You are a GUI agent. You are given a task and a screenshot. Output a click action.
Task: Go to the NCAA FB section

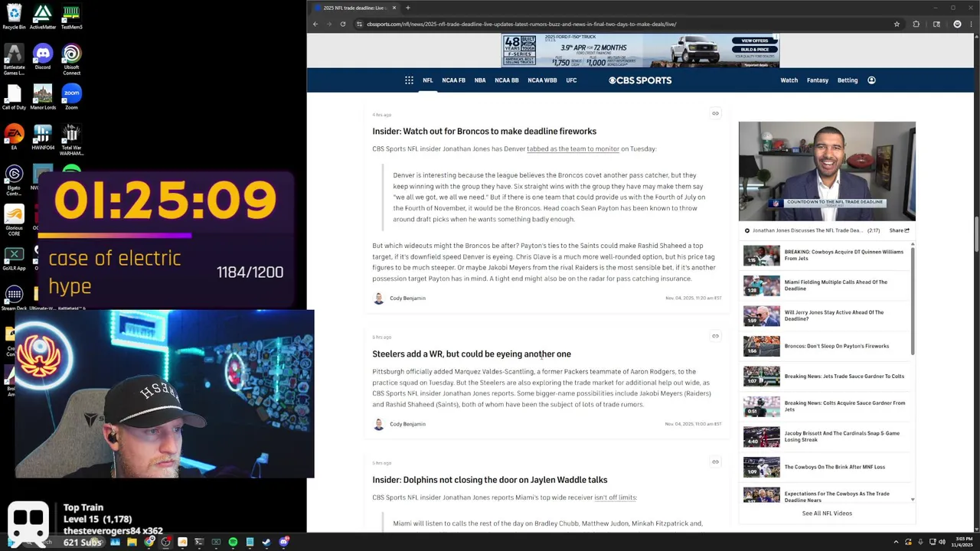click(453, 80)
